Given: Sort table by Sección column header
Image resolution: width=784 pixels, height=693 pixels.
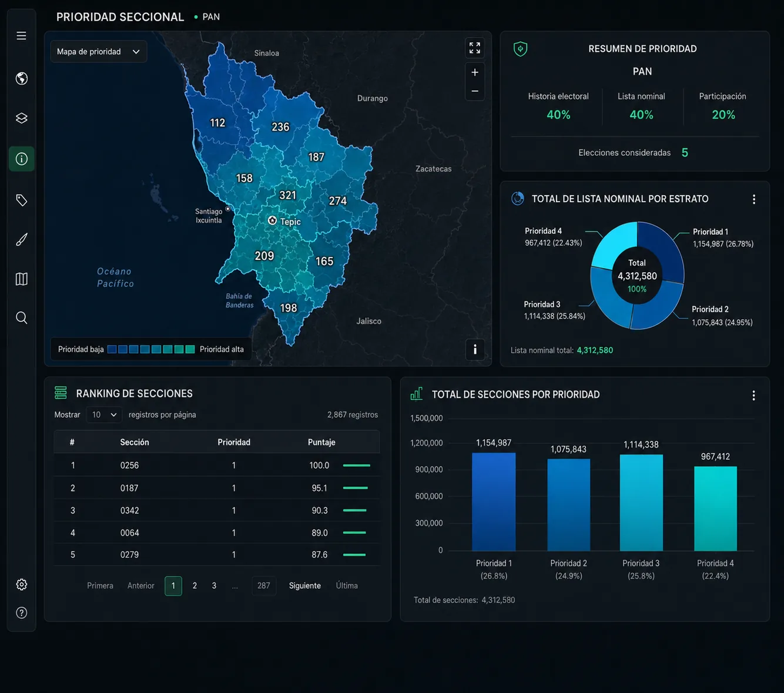Looking at the screenshot, I should tap(135, 442).
